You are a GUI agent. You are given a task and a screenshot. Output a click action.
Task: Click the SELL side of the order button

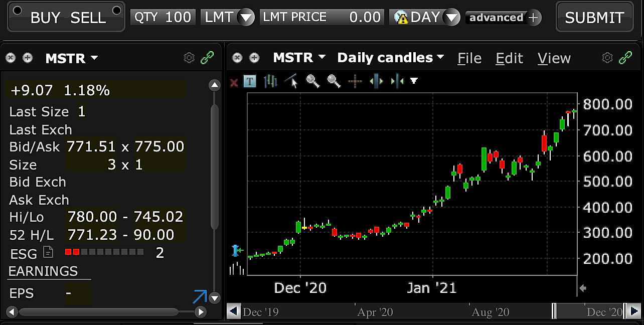88,18
